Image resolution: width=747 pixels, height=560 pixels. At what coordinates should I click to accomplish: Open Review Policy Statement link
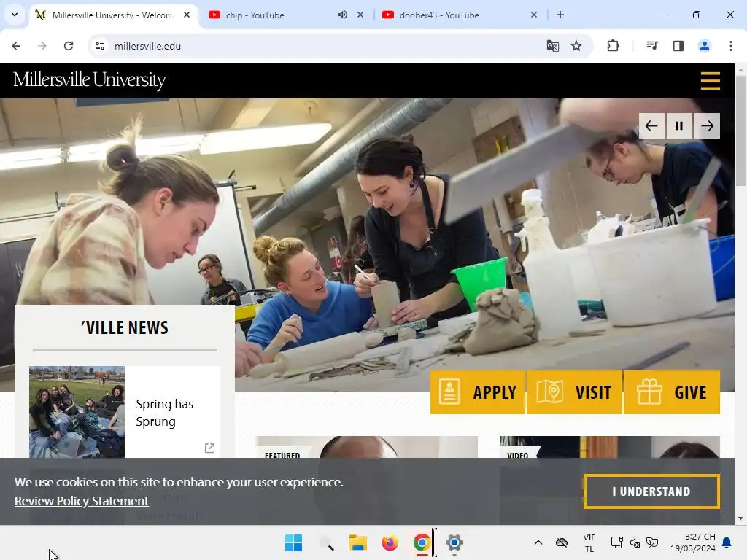[x=82, y=501]
